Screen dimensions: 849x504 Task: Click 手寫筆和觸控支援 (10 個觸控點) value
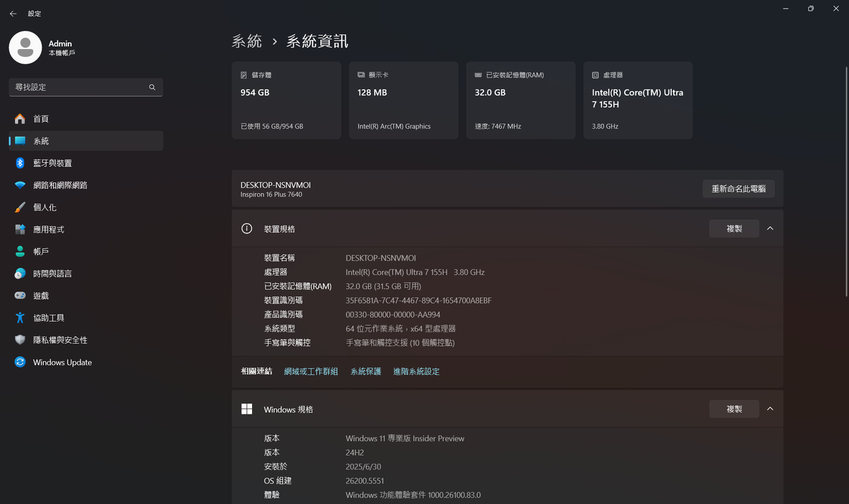pyautogui.click(x=400, y=343)
